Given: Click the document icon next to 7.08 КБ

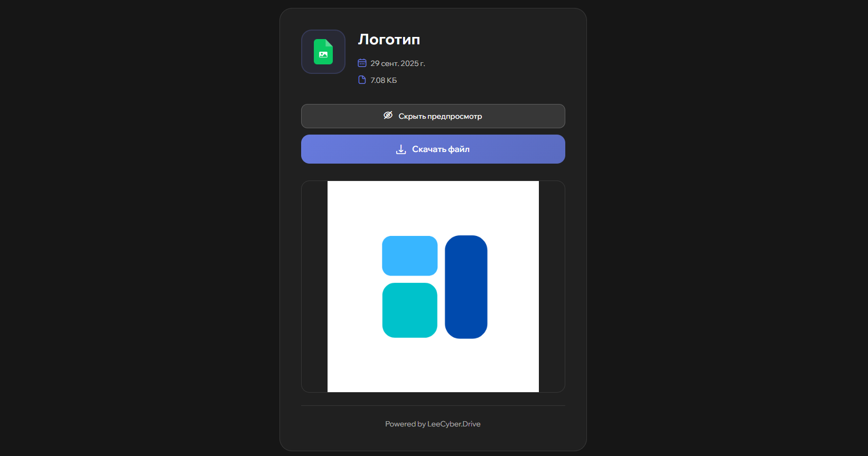Looking at the screenshot, I should pos(362,80).
